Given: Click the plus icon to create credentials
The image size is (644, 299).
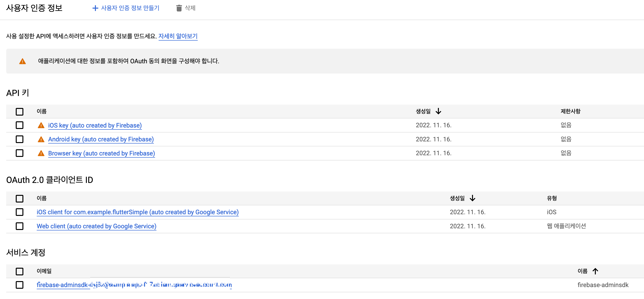Looking at the screenshot, I should 95,8.
